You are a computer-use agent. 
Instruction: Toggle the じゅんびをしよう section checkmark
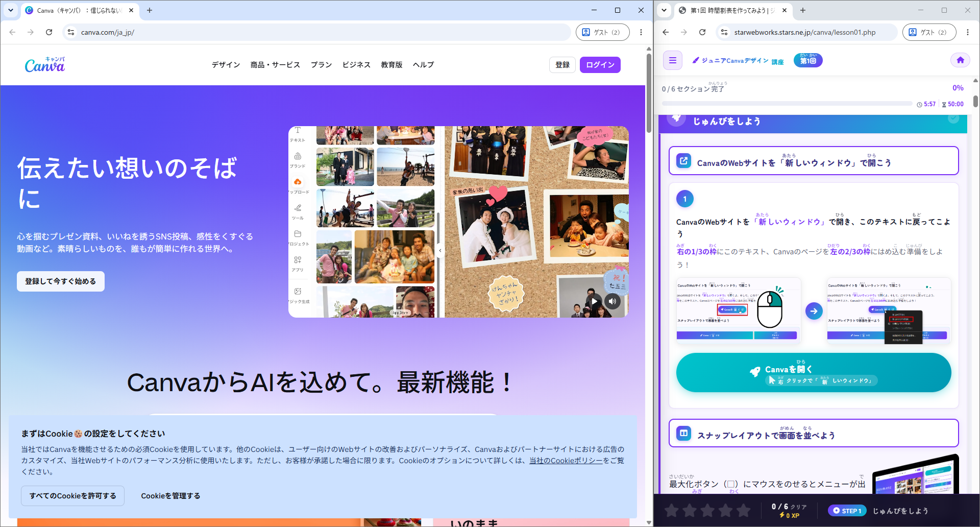click(953, 118)
